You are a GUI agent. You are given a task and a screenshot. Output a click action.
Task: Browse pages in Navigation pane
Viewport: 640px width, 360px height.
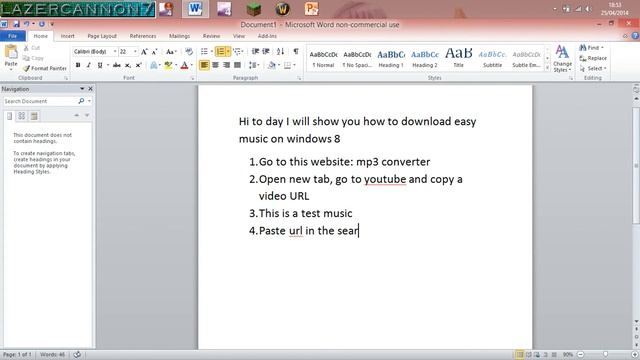point(22,116)
